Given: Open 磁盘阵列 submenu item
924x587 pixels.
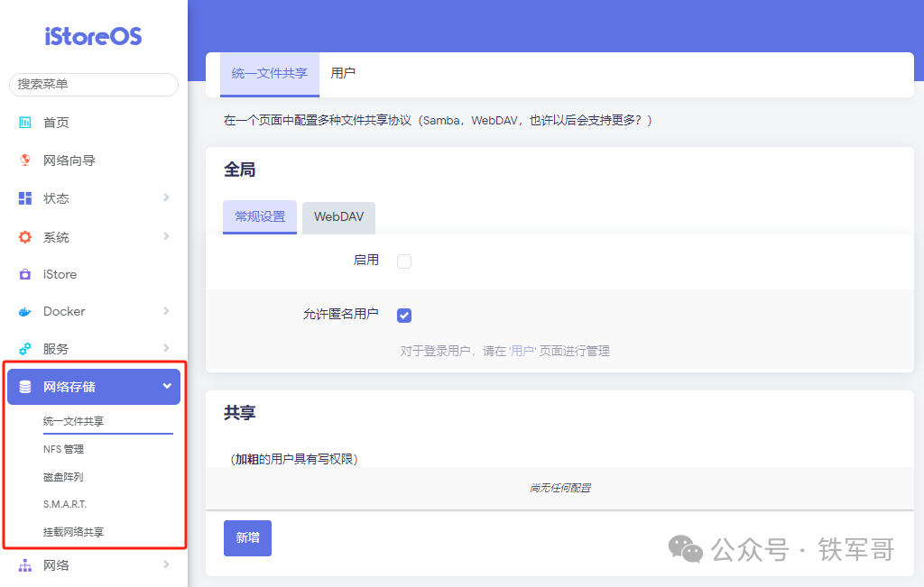Looking at the screenshot, I should click(x=63, y=477).
